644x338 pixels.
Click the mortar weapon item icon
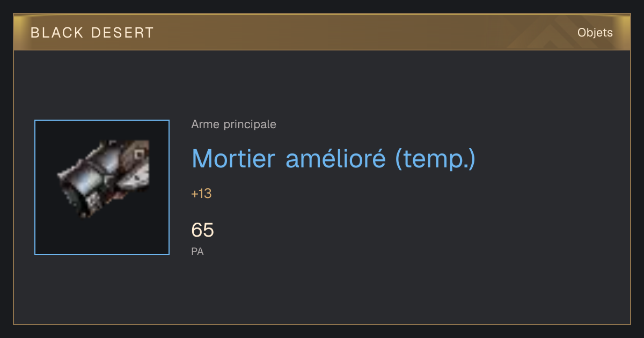tap(103, 179)
